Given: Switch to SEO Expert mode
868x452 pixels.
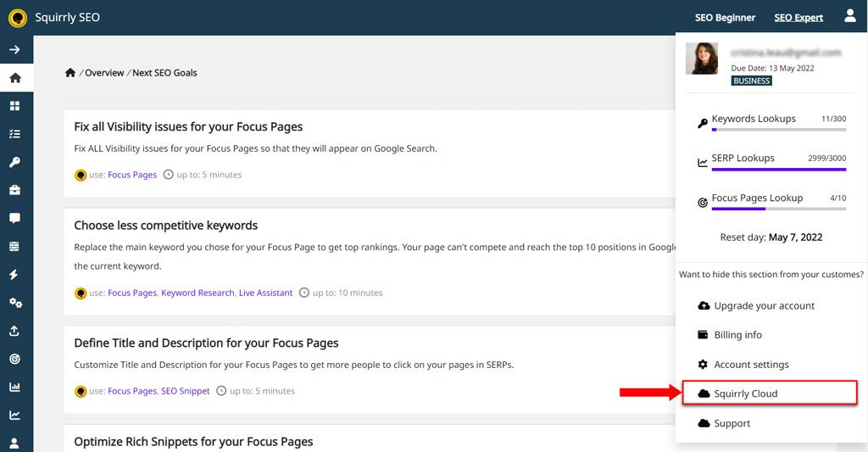Looking at the screenshot, I should (798, 18).
